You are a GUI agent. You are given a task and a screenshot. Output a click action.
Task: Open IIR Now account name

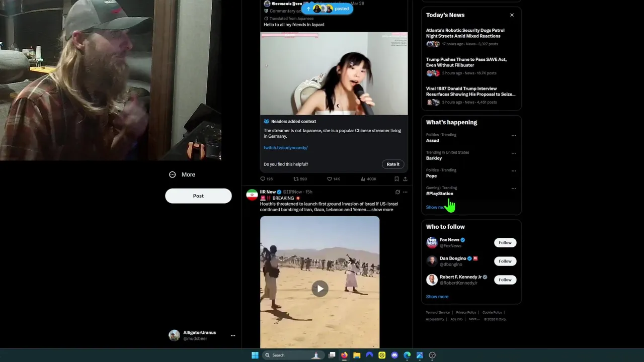click(268, 192)
